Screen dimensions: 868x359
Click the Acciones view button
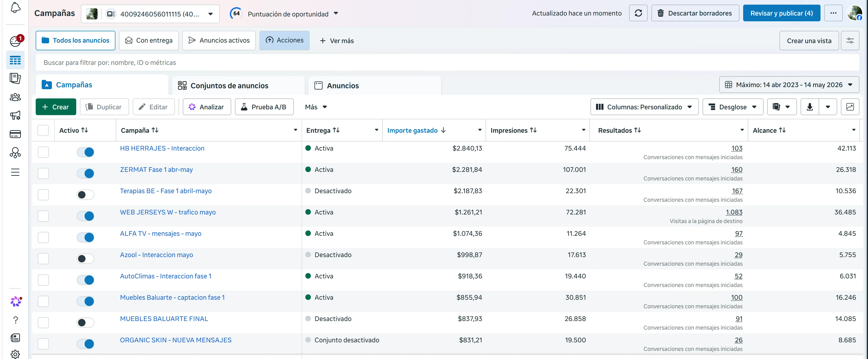tap(284, 40)
